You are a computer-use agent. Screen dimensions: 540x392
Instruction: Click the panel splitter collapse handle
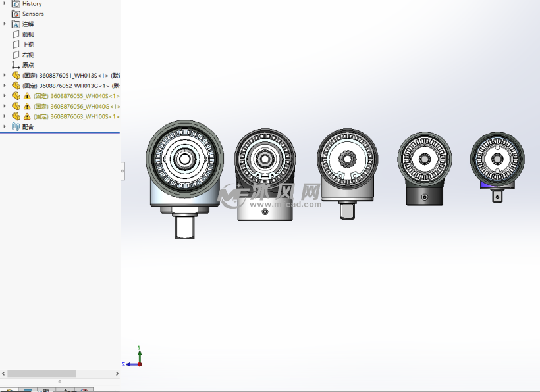click(x=122, y=171)
